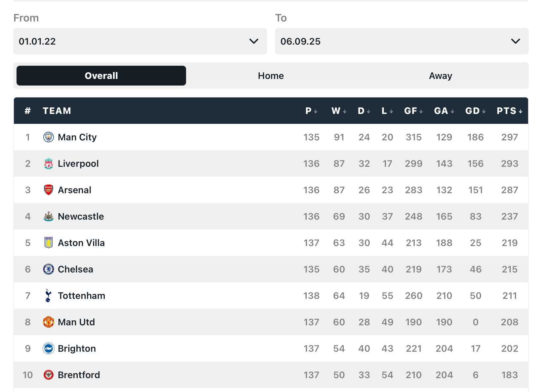Switch to the Away tab

(440, 76)
